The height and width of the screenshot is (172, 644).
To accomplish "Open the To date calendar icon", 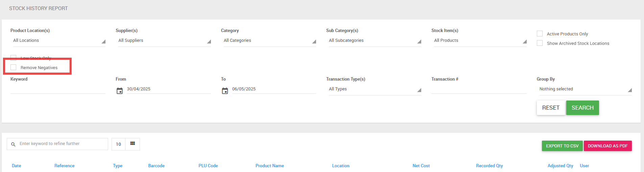I will (225, 91).
